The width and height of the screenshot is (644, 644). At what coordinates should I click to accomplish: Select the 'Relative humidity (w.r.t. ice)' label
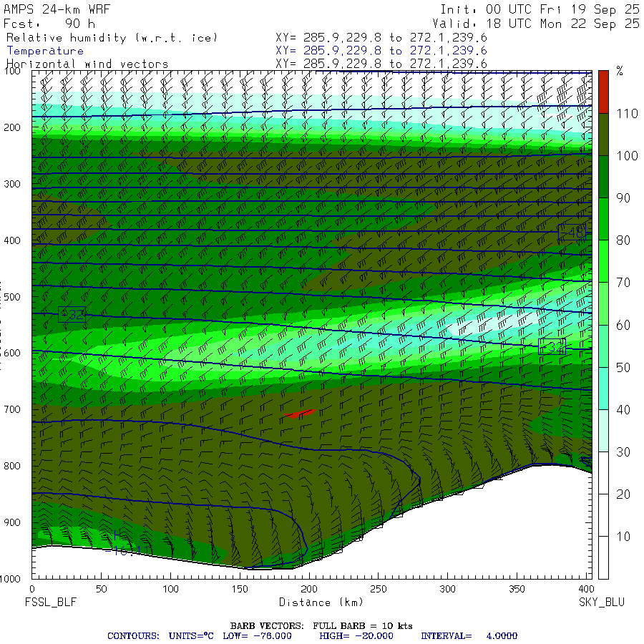[x=112, y=38]
